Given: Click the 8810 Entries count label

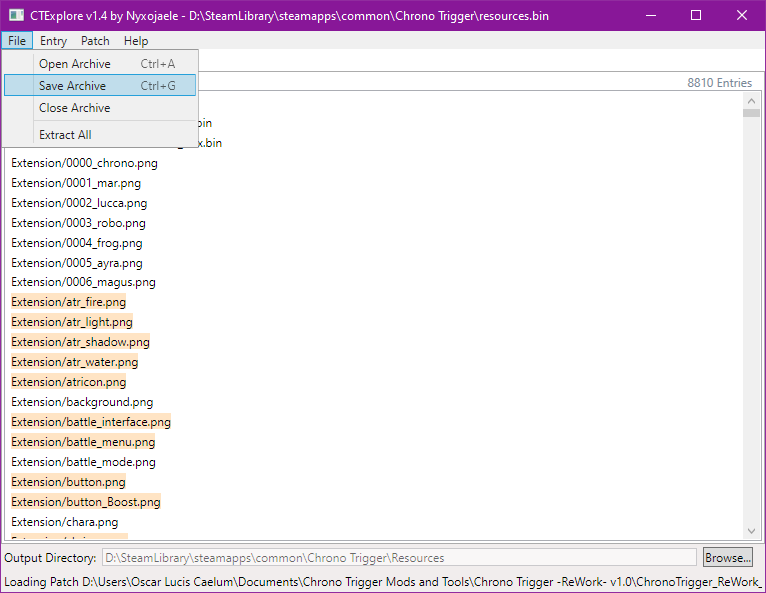Looking at the screenshot, I should click(719, 83).
